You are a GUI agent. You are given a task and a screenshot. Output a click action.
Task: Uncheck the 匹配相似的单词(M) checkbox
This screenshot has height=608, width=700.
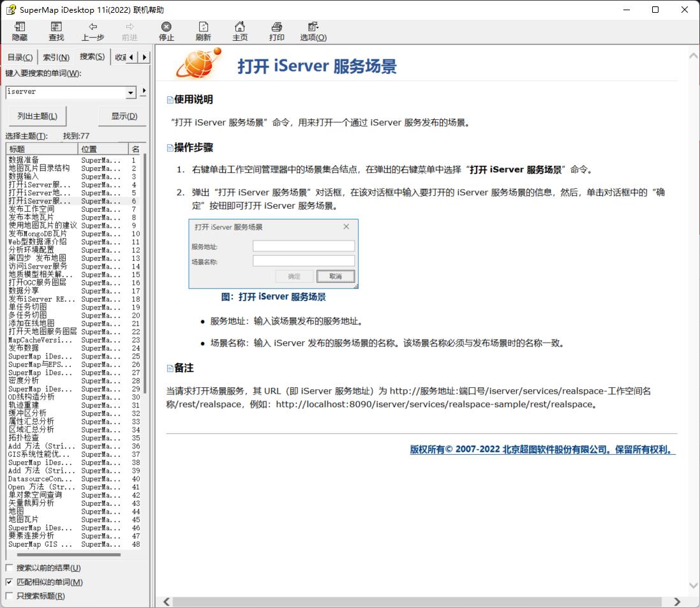(9, 582)
